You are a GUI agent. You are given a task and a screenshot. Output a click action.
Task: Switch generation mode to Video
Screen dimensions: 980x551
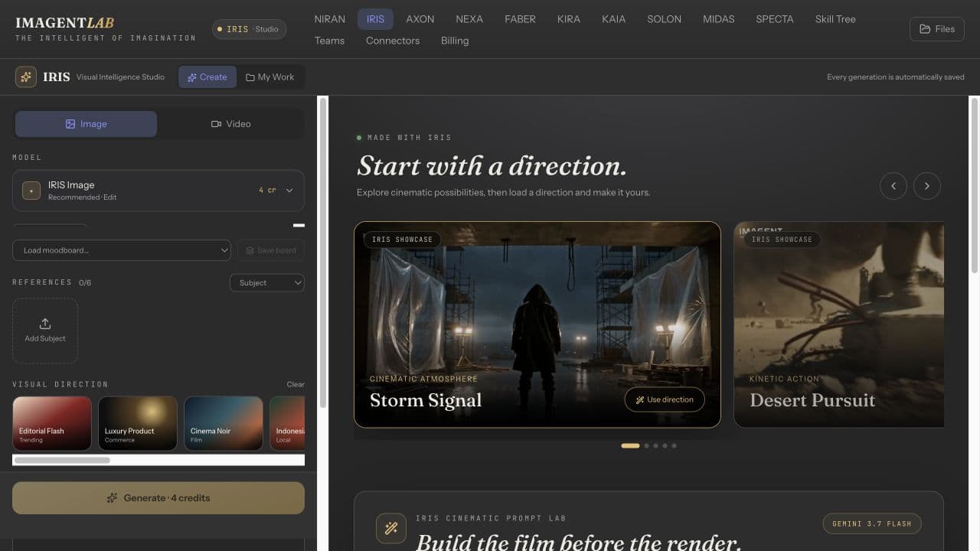[230, 124]
